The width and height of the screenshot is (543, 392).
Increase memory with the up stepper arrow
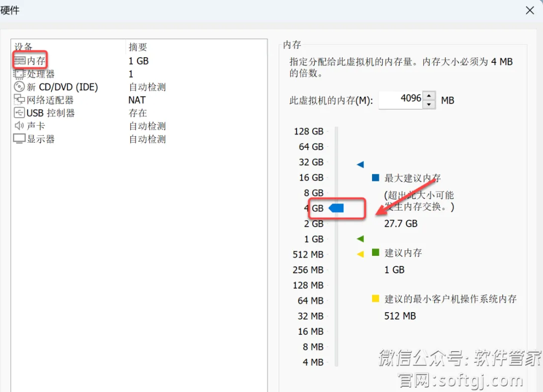(x=429, y=96)
